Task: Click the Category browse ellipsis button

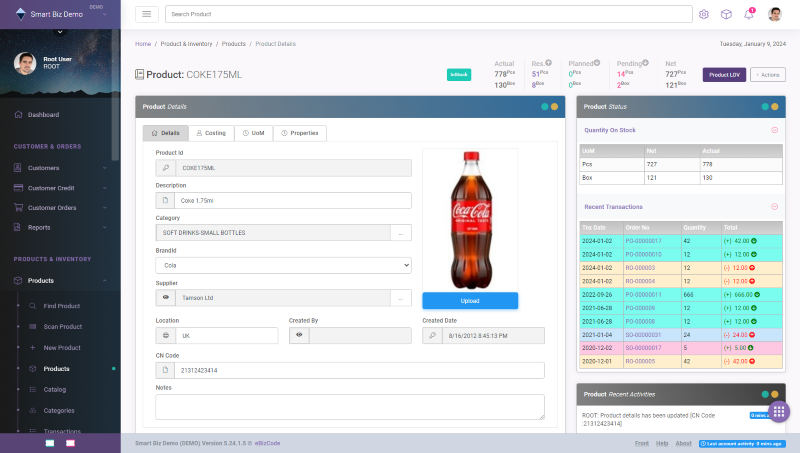Action: tap(401, 233)
